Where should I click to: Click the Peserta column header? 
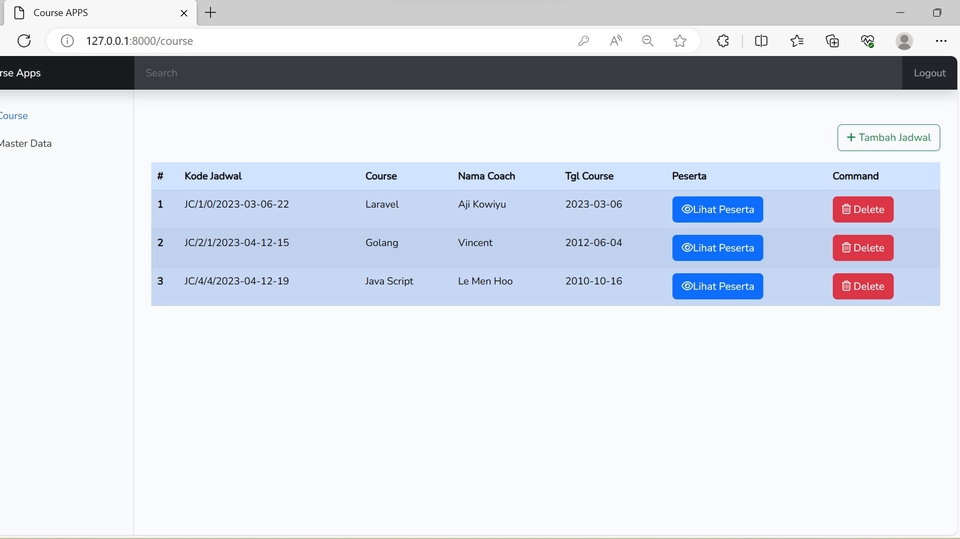tap(689, 176)
